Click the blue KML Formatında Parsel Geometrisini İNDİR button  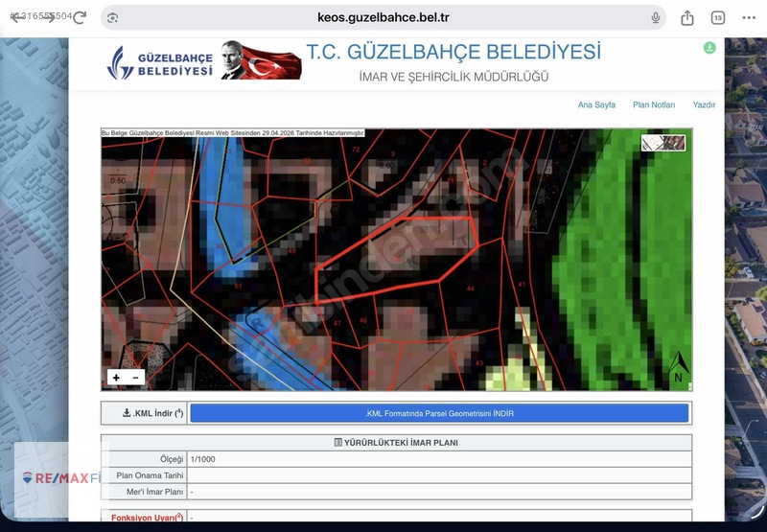pos(439,413)
